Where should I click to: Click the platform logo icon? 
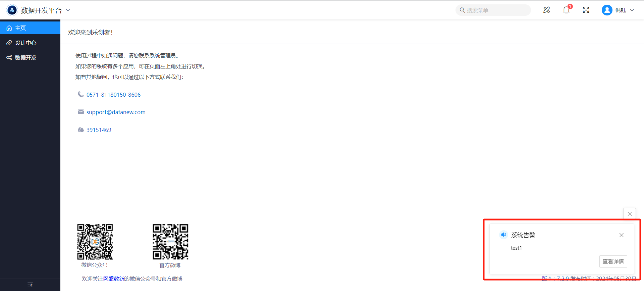point(12,10)
